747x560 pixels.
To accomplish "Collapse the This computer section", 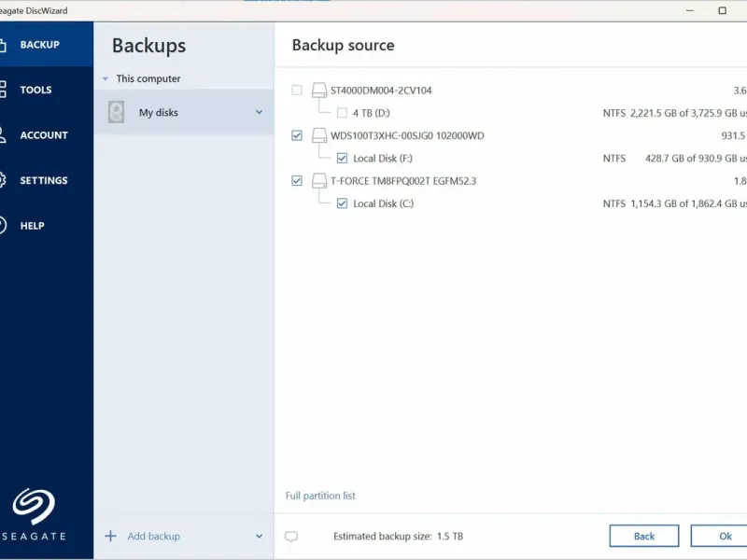I will 106,79.
